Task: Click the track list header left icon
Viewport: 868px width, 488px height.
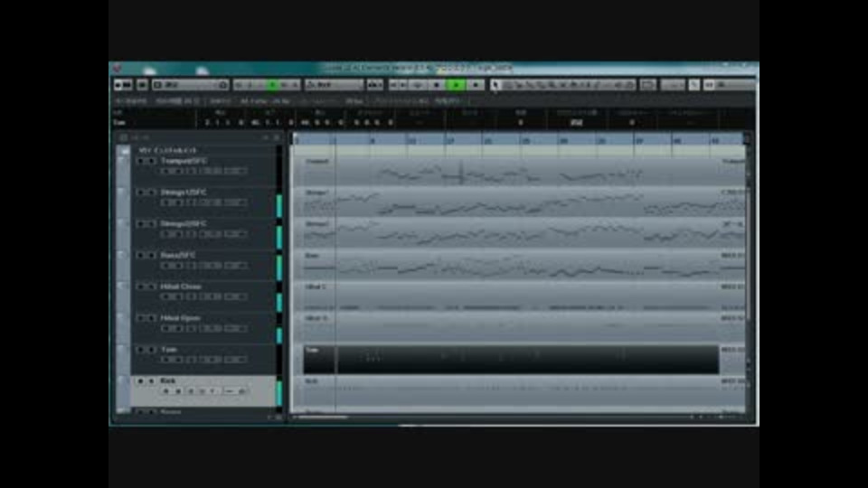Action: click(x=124, y=137)
